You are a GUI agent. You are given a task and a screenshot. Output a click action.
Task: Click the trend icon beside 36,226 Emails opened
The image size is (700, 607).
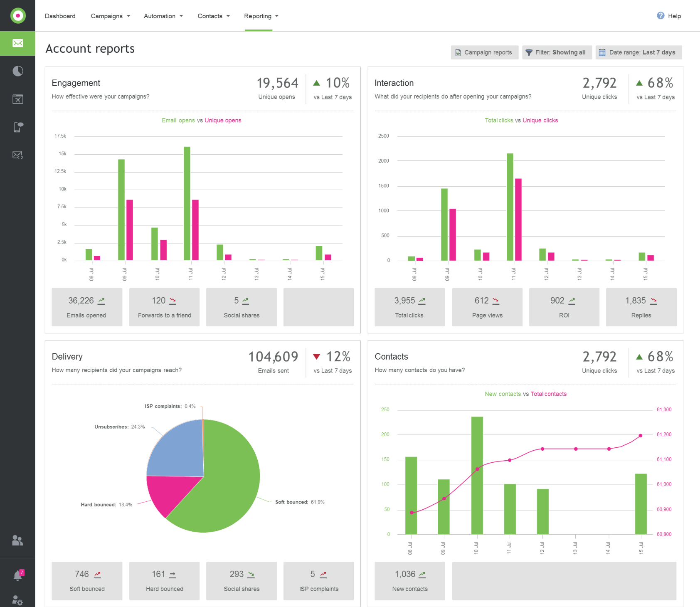[x=101, y=301]
